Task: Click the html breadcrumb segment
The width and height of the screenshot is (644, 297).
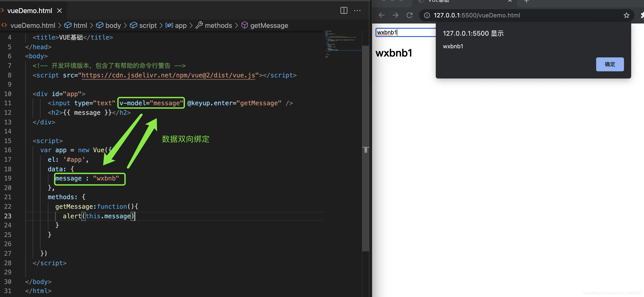Action: 80,25
